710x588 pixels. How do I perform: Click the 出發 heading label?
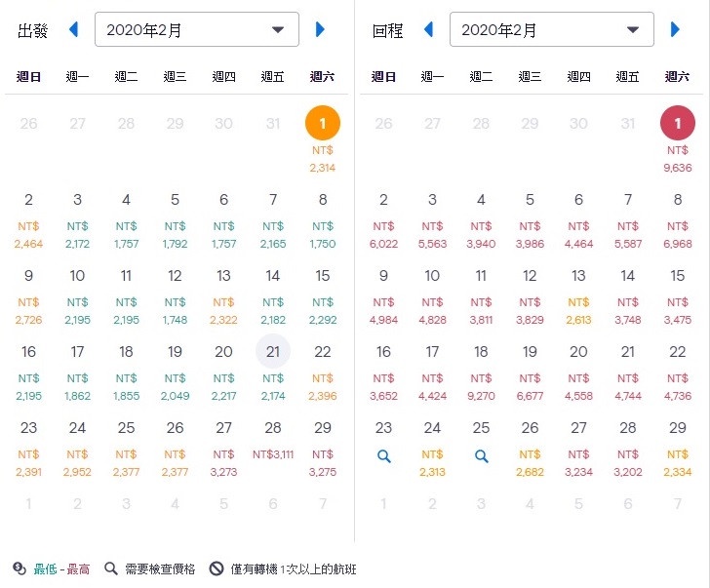[32, 30]
